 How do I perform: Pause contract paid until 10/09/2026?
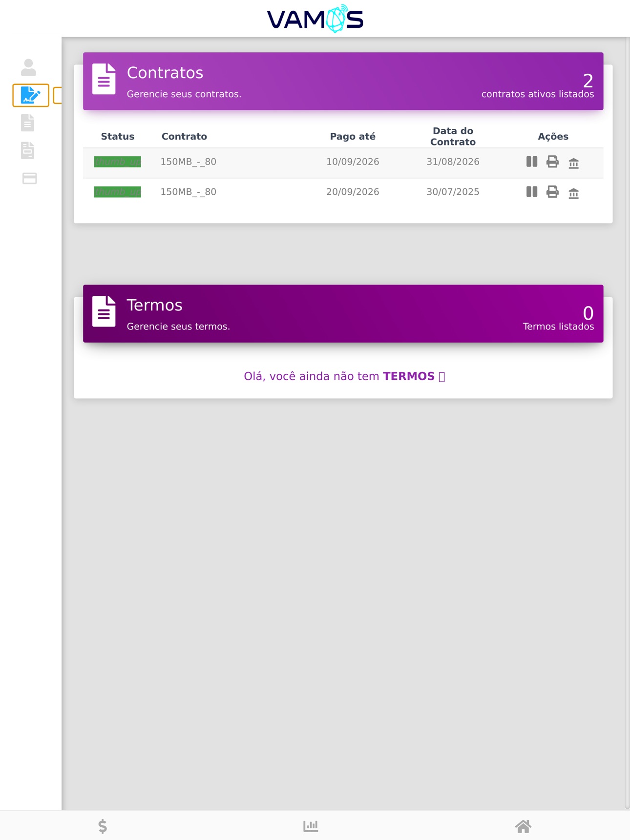pyautogui.click(x=532, y=162)
